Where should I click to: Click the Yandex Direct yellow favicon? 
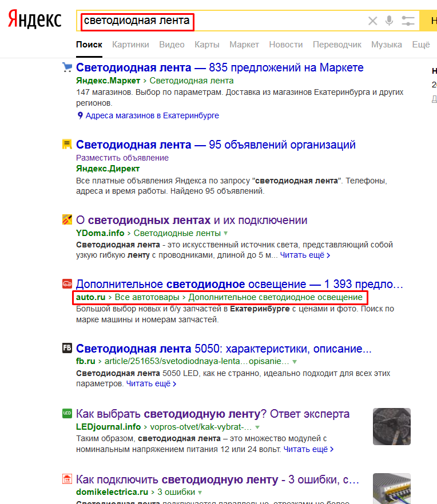pyautogui.click(x=67, y=144)
